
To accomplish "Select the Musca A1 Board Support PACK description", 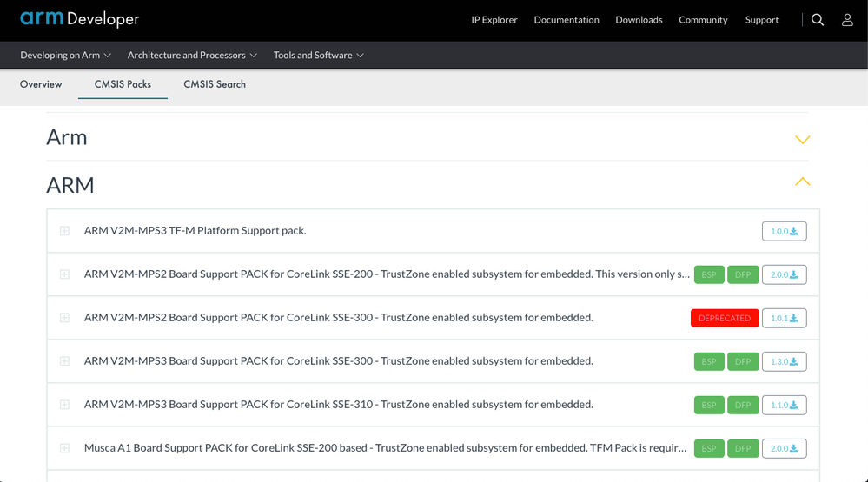I will (385, 447).
